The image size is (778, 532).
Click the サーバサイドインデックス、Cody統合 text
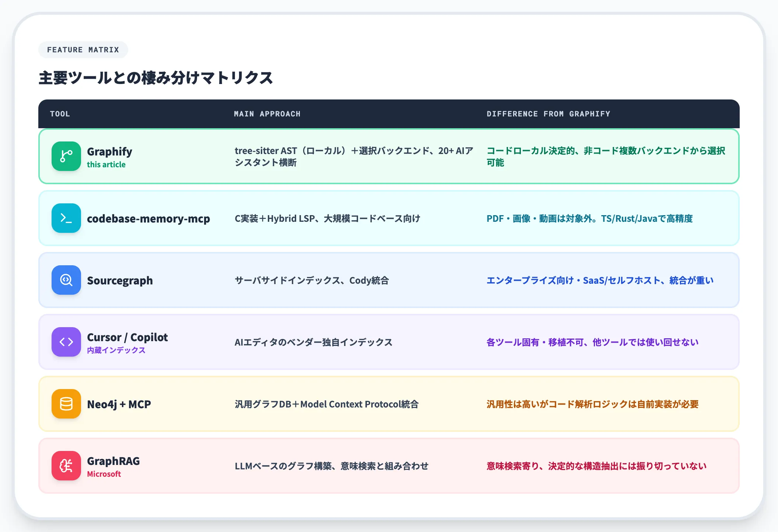click(x=312, y=280)
